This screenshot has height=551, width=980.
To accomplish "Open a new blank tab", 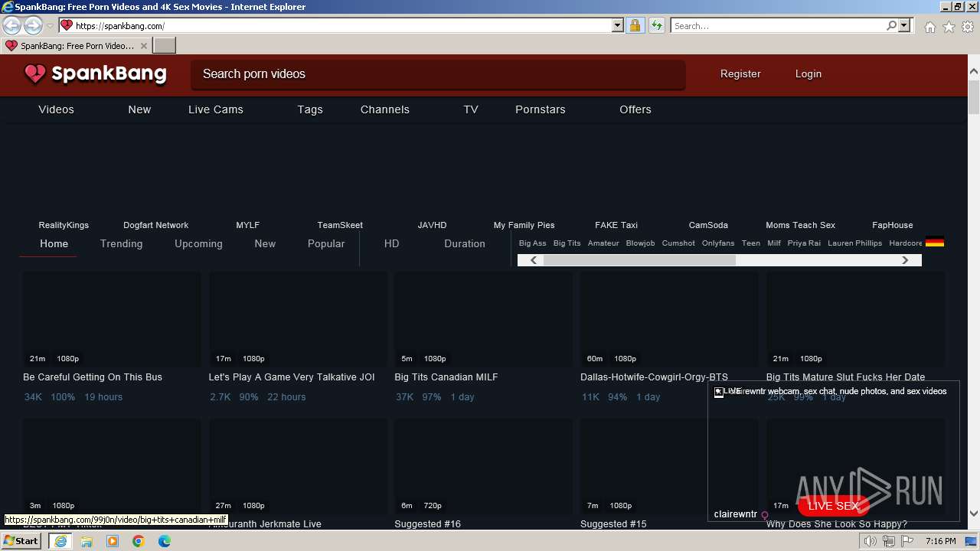I will pos(165,46).
